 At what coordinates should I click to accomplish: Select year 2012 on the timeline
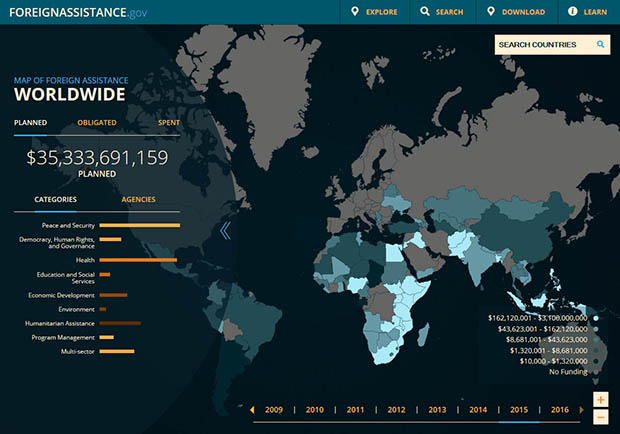point(396,410)
